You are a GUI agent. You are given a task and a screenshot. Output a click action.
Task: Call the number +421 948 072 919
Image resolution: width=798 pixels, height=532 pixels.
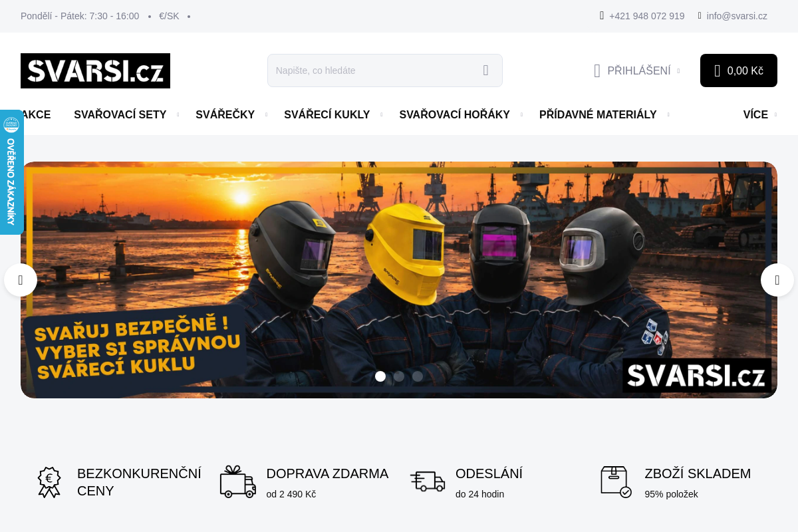646,16
